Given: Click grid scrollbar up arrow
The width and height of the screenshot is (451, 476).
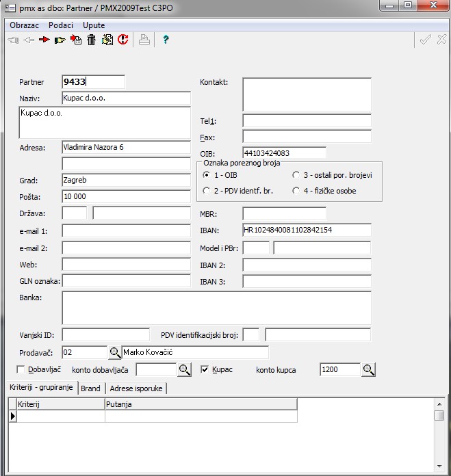Looking at the screenshot, I should [439, 404].
